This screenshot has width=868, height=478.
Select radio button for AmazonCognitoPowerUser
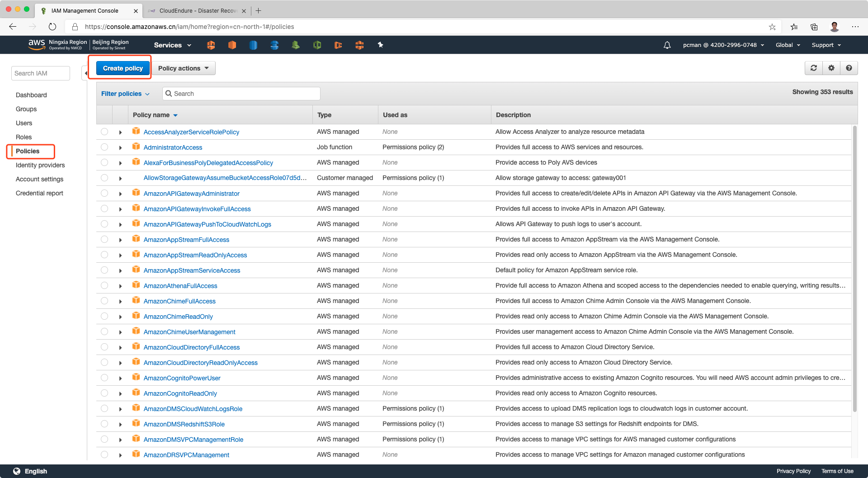[104, 378]
